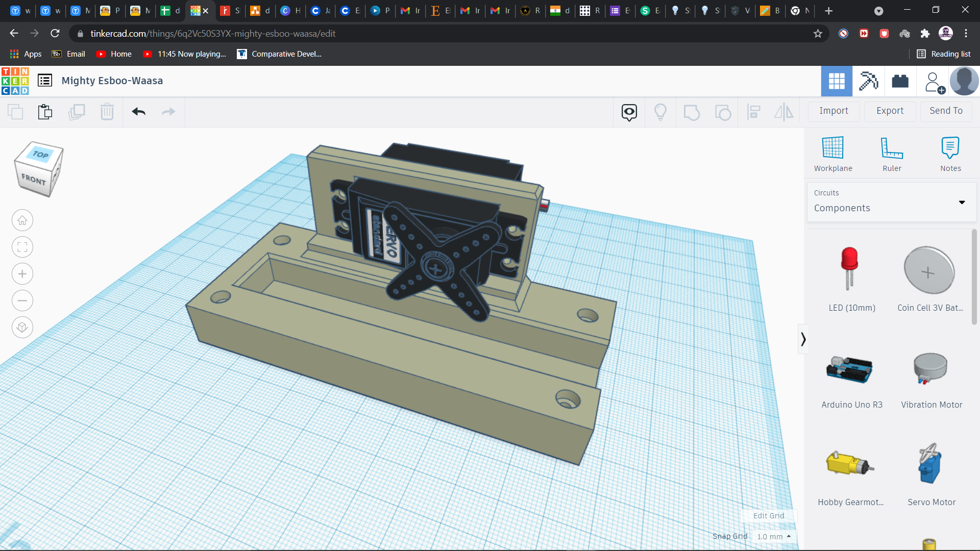This screenshot has height=551, width=980.
Task: Toggle show all hidden lightbulb
Action: click(660, 112)
